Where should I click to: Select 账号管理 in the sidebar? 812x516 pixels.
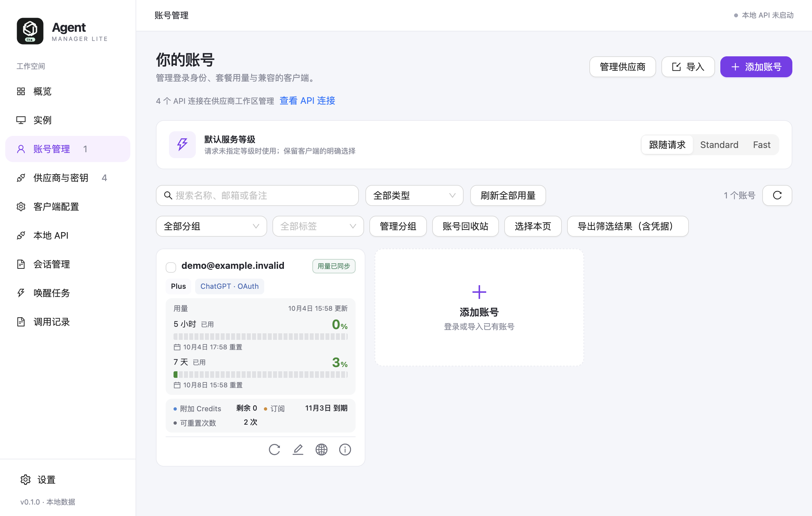68,149
